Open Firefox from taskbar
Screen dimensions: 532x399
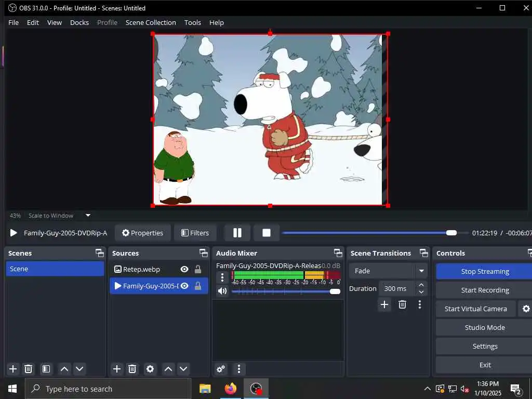pyautogui.click(x=230, y=389)
